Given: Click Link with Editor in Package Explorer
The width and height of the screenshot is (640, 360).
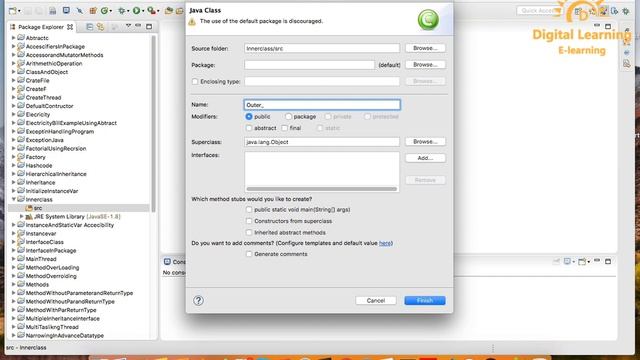Looking at the screenshot, I should pos(100,27).
